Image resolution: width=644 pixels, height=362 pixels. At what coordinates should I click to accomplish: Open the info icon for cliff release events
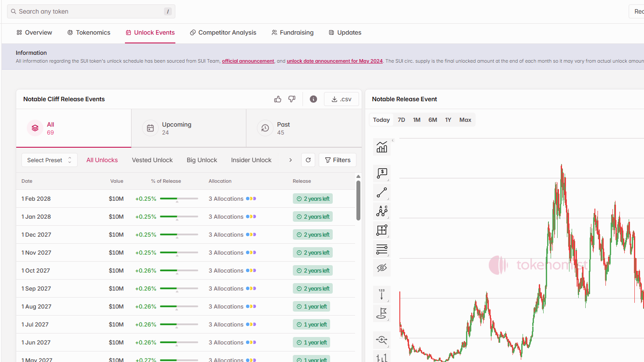313,99
